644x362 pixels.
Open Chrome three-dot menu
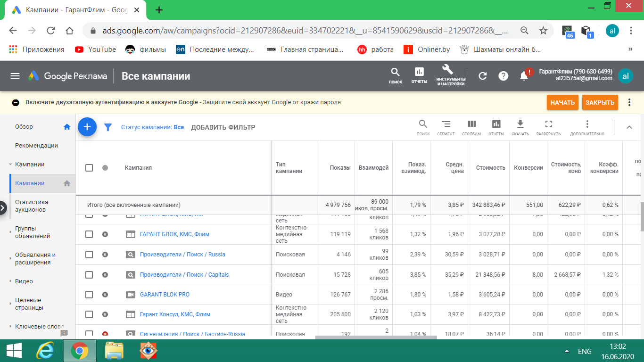[x=631, y=31]
